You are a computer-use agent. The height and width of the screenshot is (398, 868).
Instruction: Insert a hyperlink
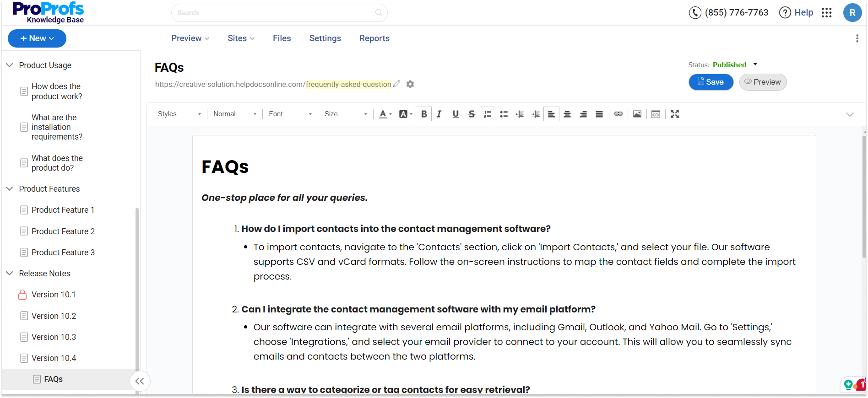[618, 114]
